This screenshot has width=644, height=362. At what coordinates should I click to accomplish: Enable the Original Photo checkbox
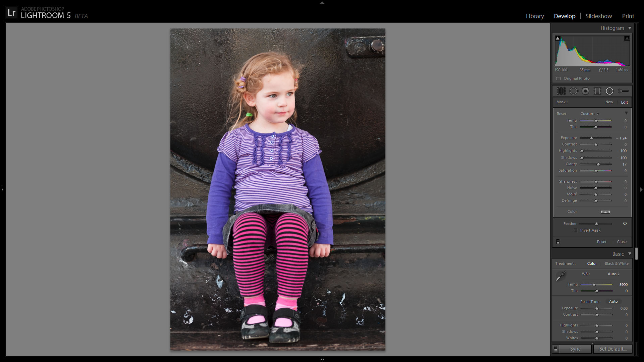pos(558,78)
